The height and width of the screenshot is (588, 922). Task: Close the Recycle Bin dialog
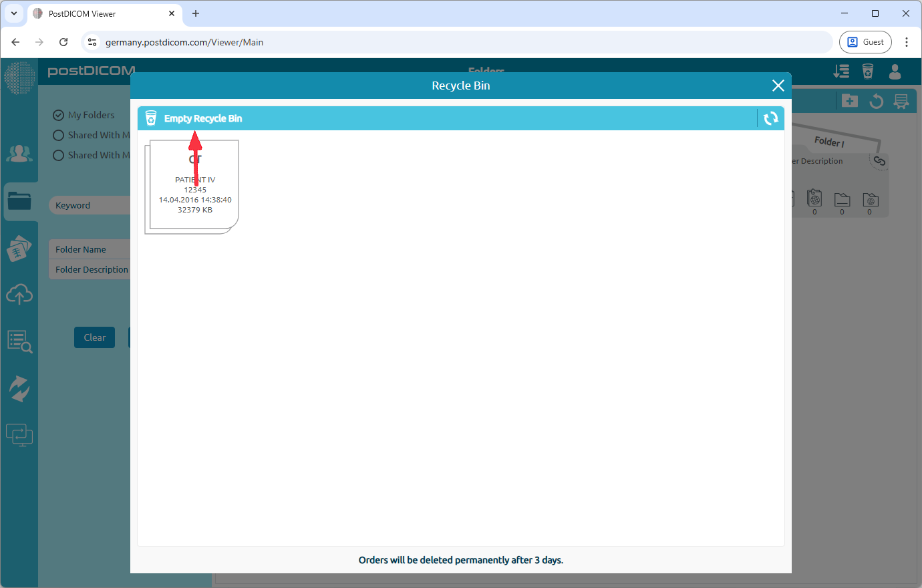778,86
